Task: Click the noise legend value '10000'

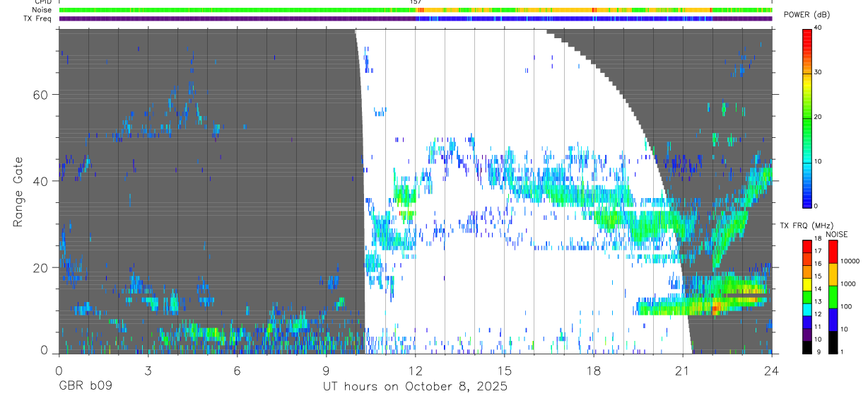Action: click(850, 261)
